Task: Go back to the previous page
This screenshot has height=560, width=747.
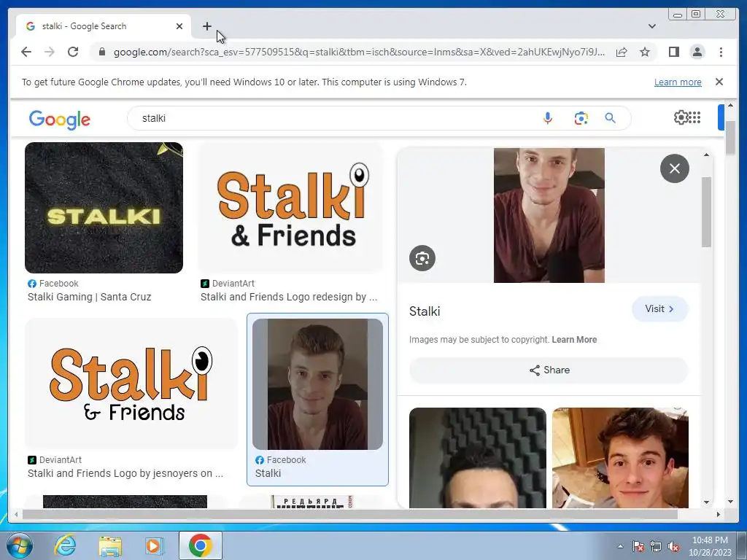Action: pos(26,52)
